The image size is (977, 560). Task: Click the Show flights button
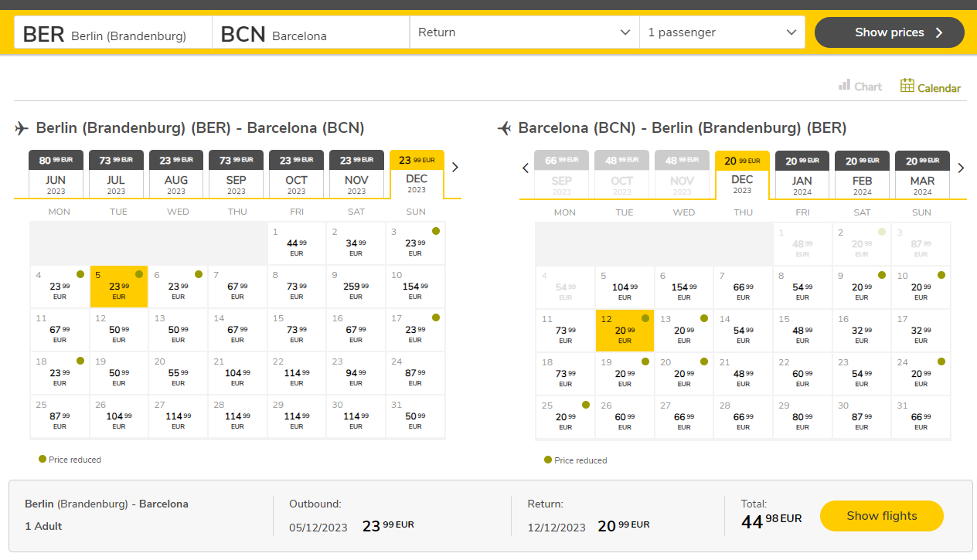[x=882, y=516]
